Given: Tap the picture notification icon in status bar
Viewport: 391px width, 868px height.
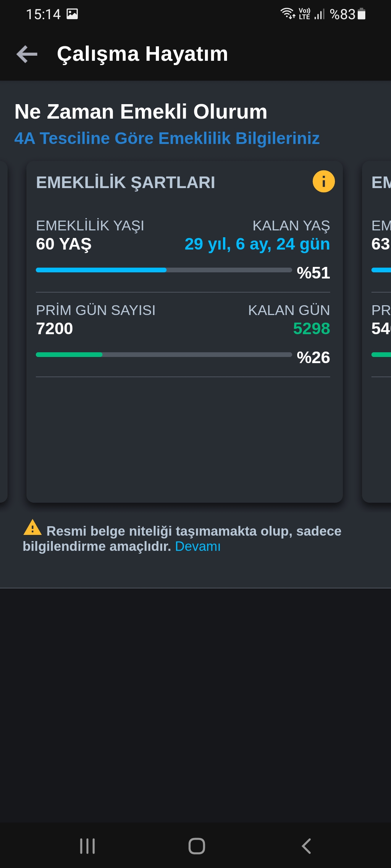Looking at the screenshot, I should click(x=72, y=14).
